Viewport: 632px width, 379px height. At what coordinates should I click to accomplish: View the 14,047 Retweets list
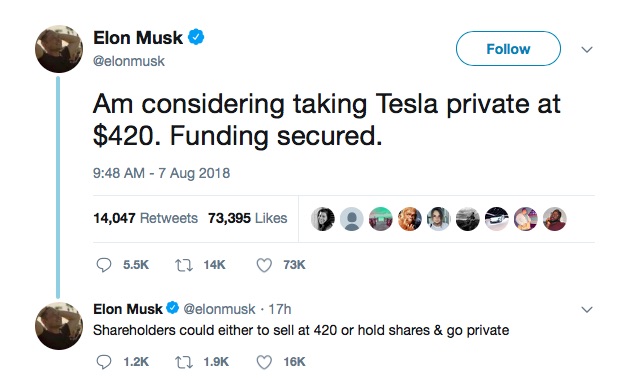[146, 218]
